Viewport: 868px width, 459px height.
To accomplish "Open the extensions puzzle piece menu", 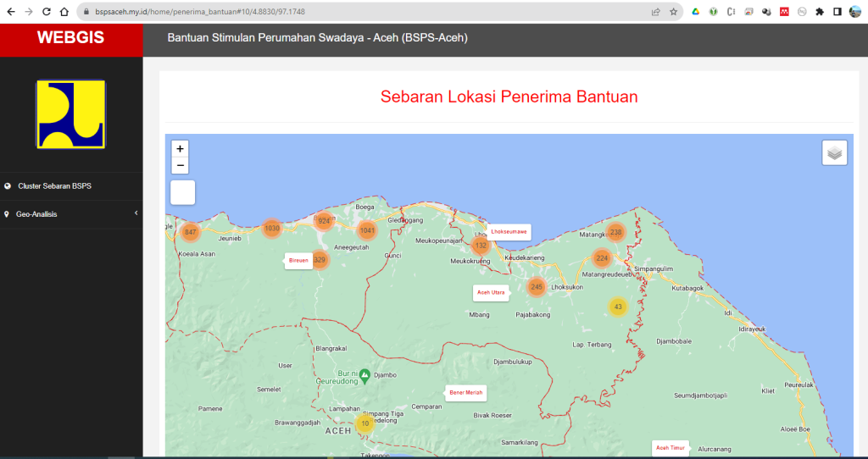I will (820, 12).
